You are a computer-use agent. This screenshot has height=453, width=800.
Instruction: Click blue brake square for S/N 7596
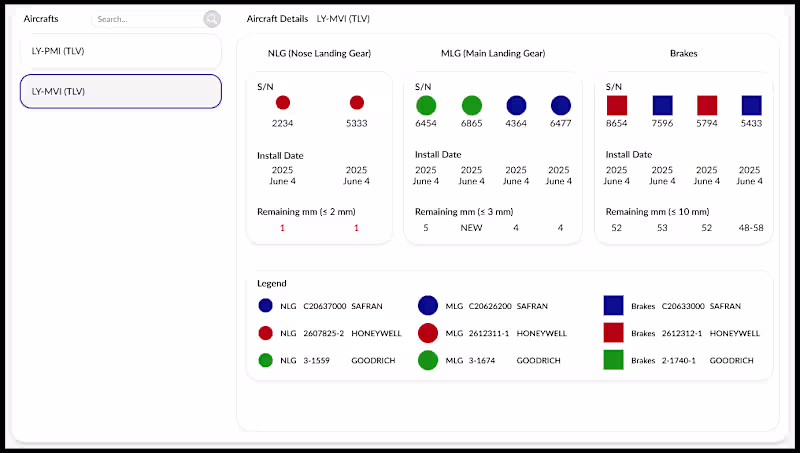coord(662,105)
